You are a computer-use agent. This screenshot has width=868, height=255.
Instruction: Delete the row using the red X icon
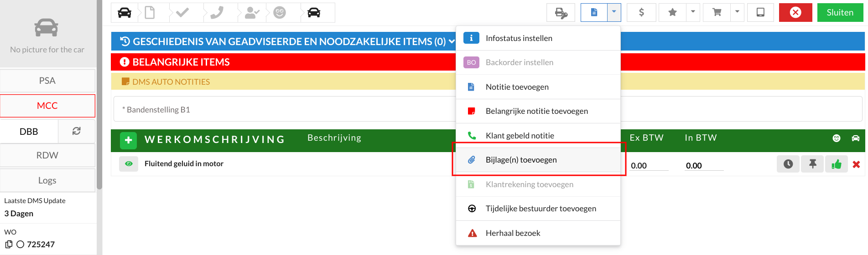[x=856, y=164]
